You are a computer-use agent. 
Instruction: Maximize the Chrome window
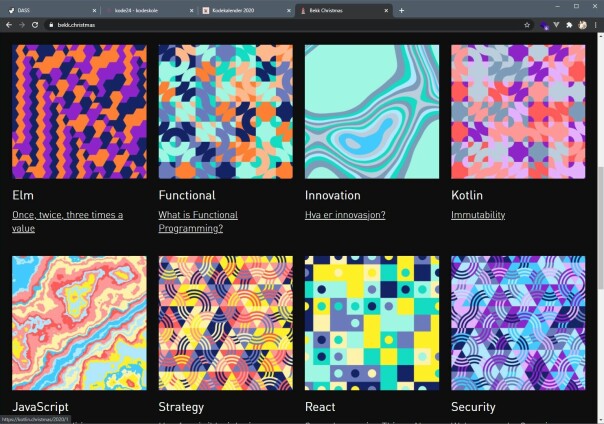tap(576, 6)
